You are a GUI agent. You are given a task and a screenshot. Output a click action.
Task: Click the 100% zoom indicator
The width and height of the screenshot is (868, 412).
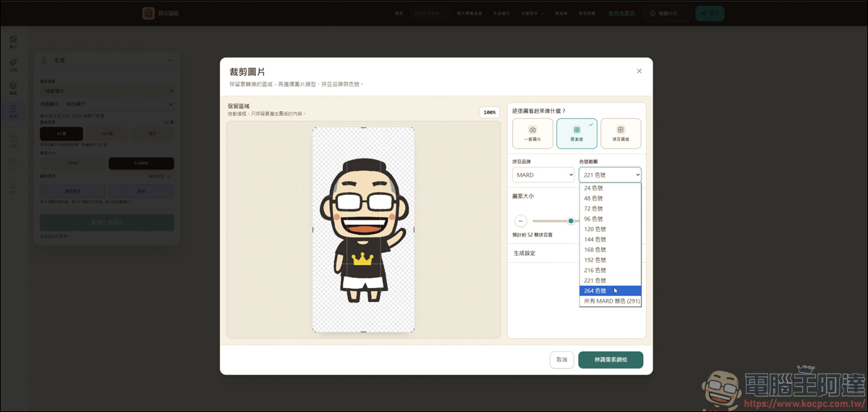click(x=490, y=112)
